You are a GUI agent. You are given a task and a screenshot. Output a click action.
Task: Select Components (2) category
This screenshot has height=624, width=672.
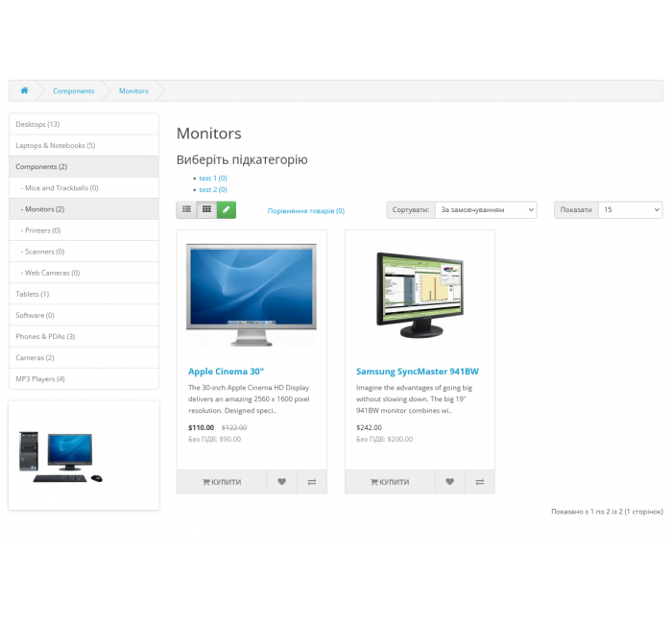click(x=84, y=167)
